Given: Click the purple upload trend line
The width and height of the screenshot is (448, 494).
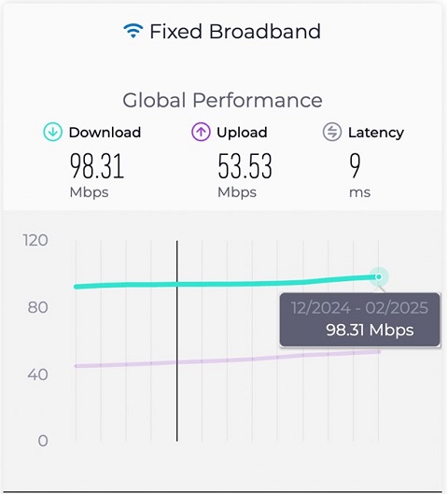Looking at the screenshot, I should pos(228,360).
